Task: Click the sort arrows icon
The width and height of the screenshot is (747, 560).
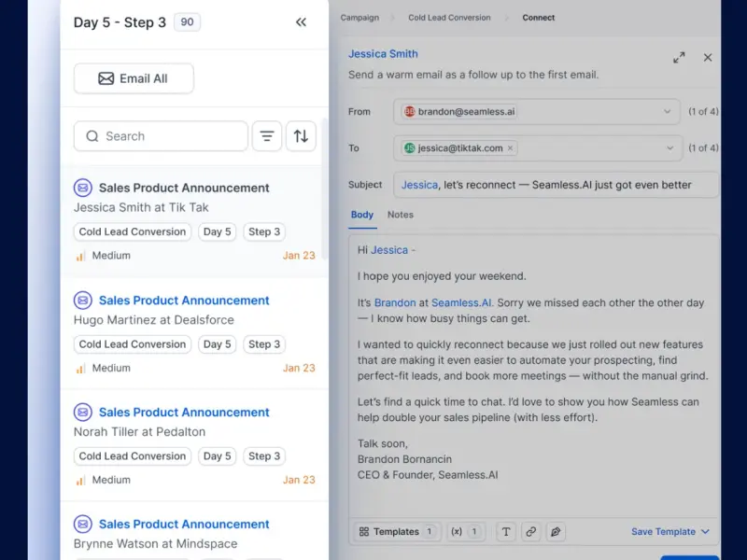Action: click(301, 136)
